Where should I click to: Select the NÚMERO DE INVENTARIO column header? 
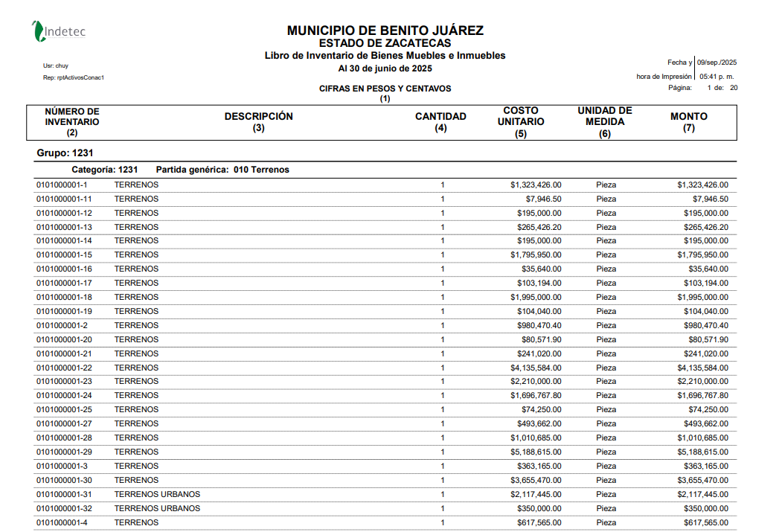(x=72, y=121)
